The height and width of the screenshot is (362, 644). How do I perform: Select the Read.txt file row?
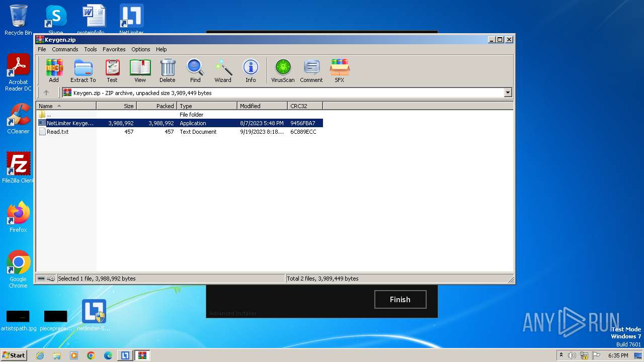180,132
